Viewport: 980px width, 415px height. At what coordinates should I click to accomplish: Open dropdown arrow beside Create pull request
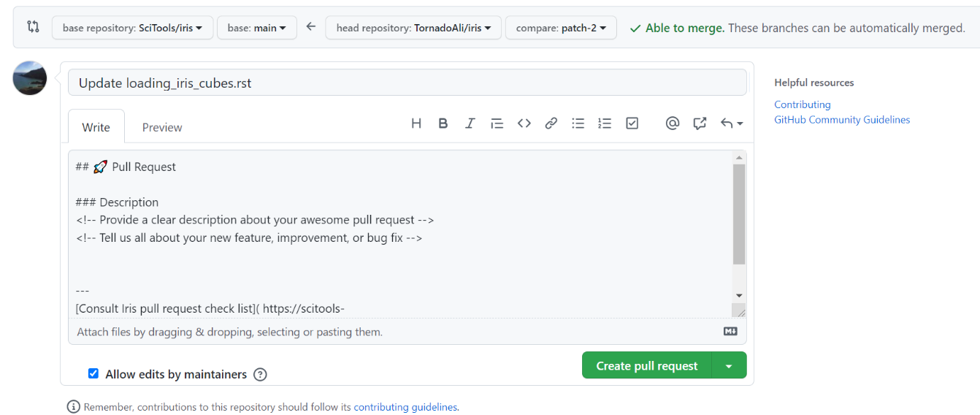(x=729, y=365)
